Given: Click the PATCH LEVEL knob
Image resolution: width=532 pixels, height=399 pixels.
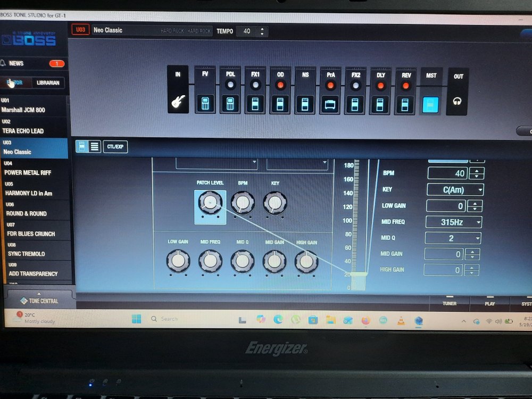Looking at the screenshot, I should click(x=210, y=203).
